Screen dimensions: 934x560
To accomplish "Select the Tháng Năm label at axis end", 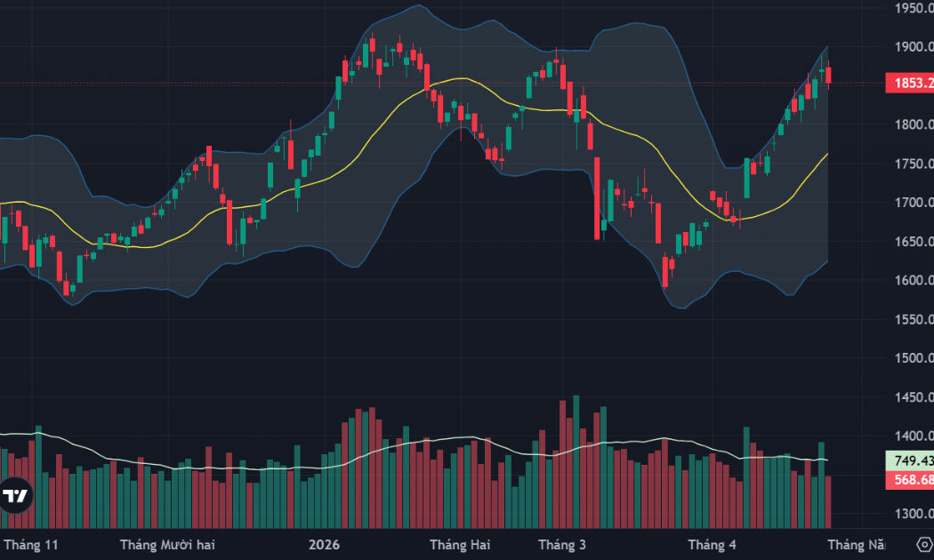I will tap(858, 544).
